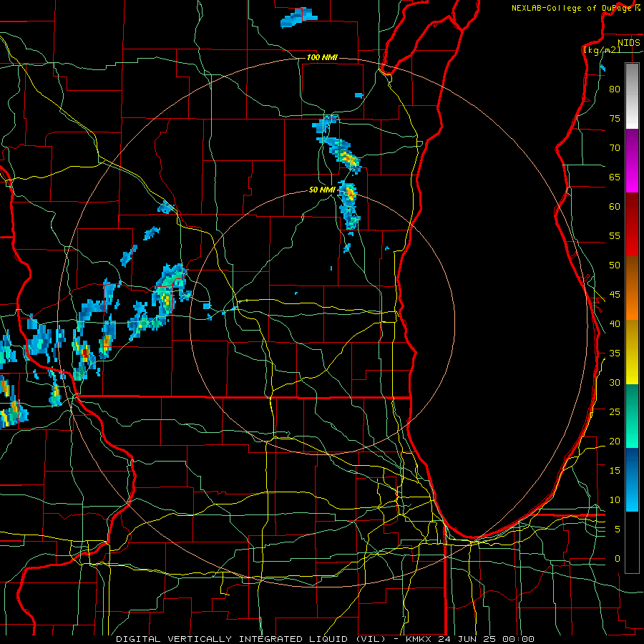
Task: Pick the orange segment of color bar
Action: 632,304
